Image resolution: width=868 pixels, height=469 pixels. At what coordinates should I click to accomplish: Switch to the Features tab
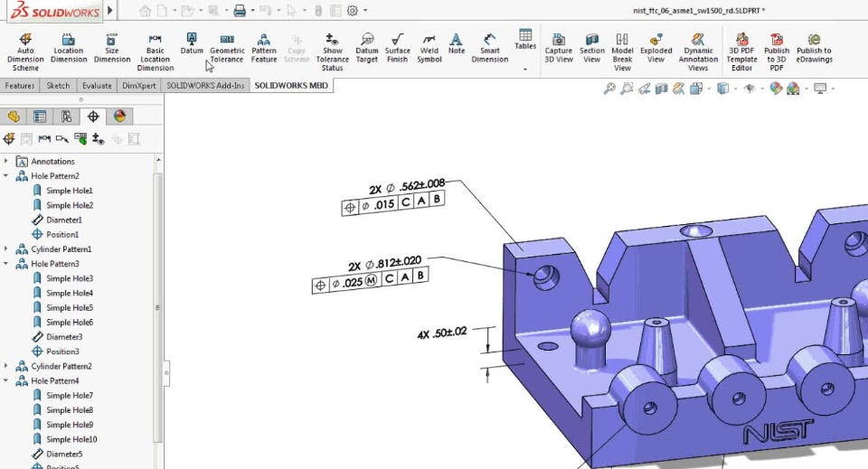click(x=20, y=86)
